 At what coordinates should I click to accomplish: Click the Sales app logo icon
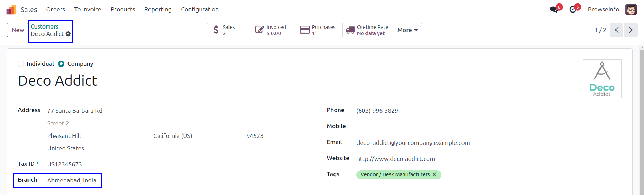[x=11, y=9]
